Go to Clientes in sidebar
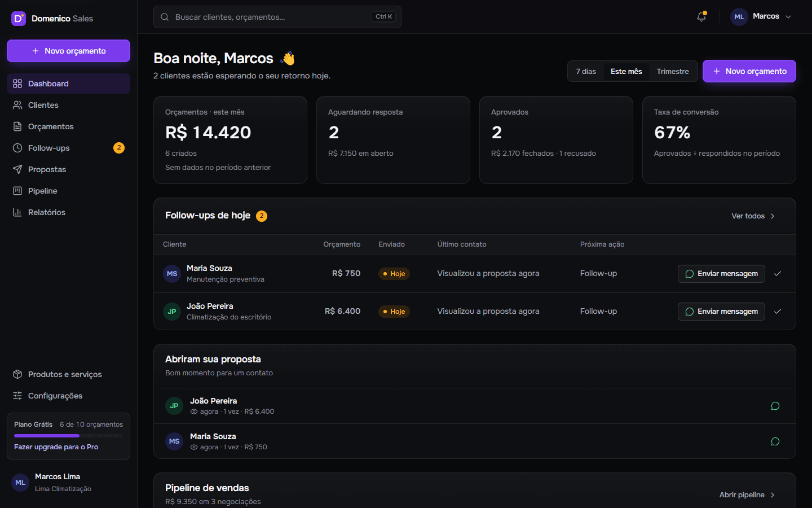Image resolution: width=812 pixels, height=508 pixels. click(68, 105)
